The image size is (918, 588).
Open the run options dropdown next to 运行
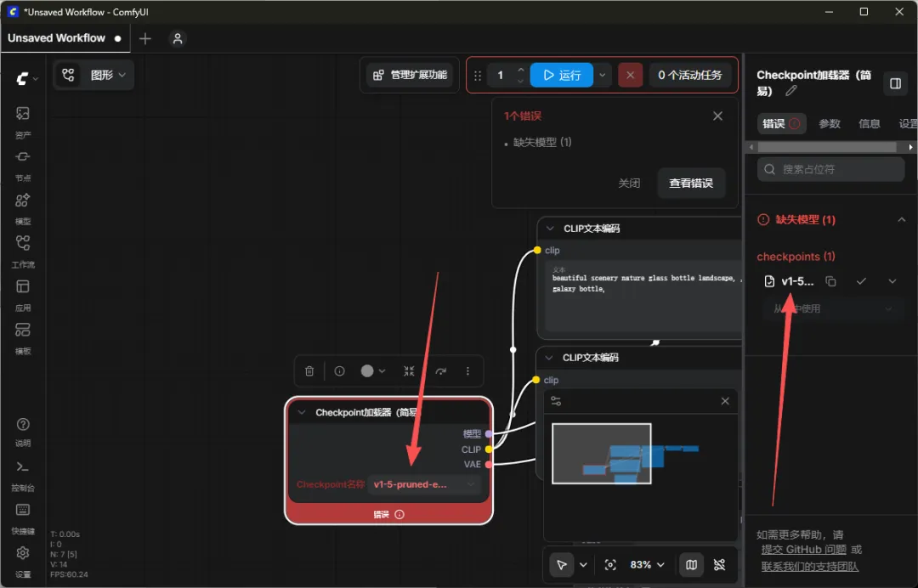coord(603,75)
